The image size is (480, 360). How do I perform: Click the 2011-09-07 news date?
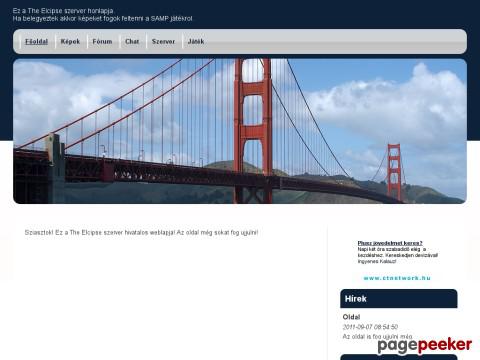(x=370, y=327)
